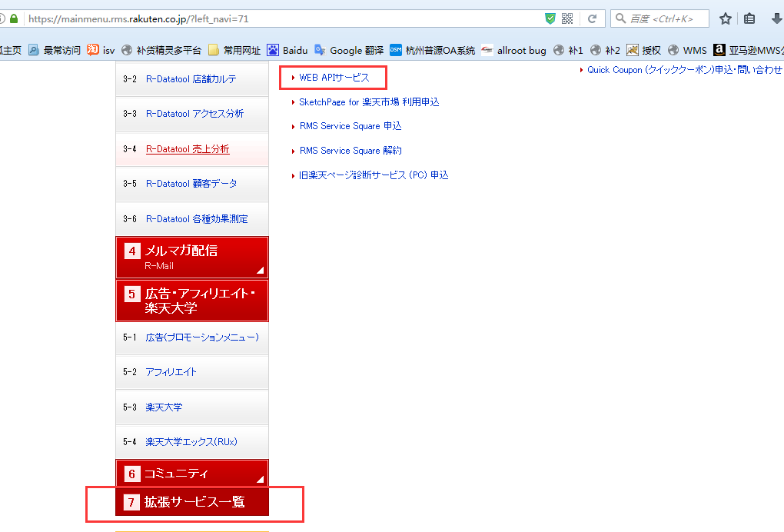Click the Amazon 'a' bookmark icon
Viewport: 784px width, 532px height.
[x=719, y=50]
